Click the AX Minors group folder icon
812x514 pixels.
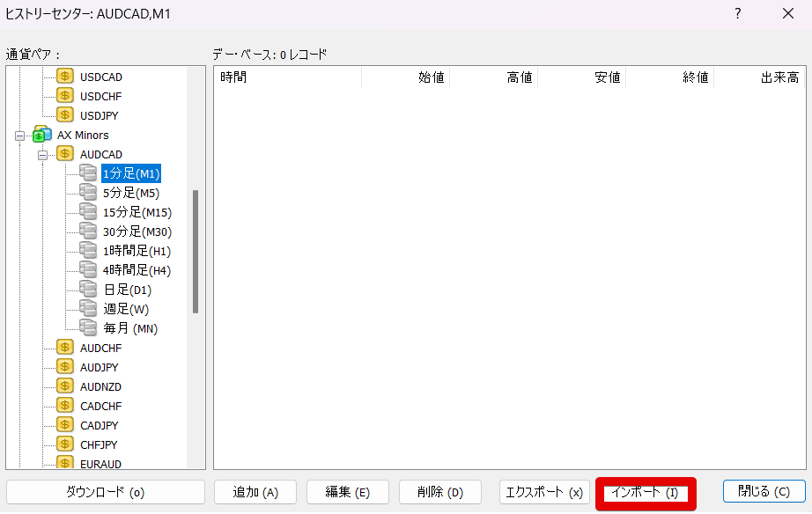point(42,135)
